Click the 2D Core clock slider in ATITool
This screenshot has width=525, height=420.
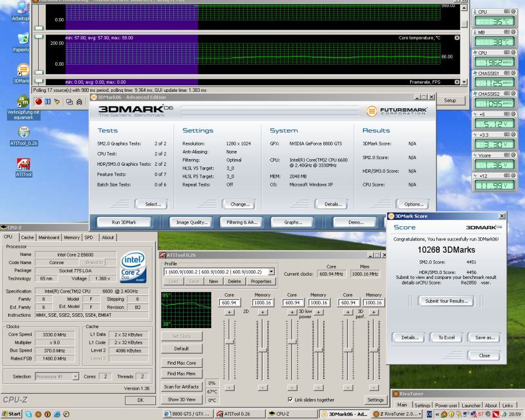tap(229, 342)
